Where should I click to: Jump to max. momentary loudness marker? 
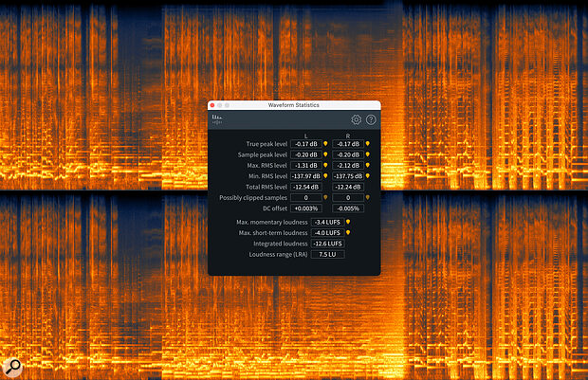click(347, 221)
